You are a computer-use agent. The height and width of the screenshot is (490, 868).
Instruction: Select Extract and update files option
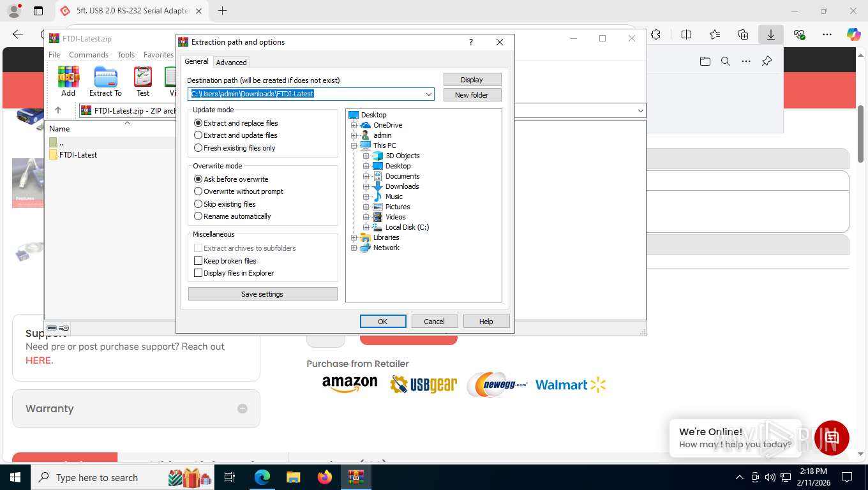236,135
